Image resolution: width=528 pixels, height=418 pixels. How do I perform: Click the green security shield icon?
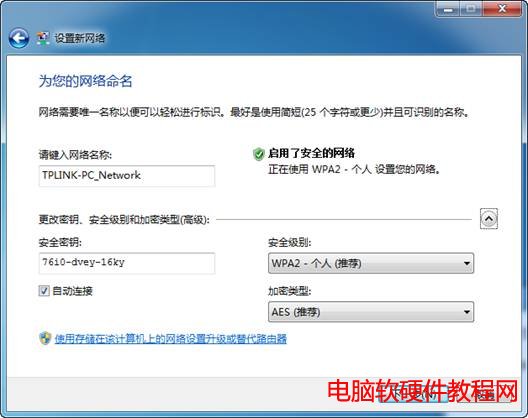(259, 154)
